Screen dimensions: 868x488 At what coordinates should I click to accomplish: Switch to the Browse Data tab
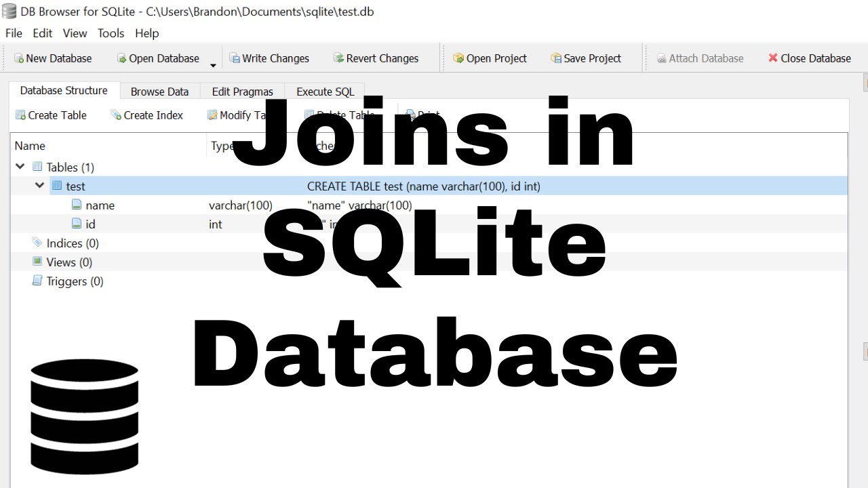point(159,91)
